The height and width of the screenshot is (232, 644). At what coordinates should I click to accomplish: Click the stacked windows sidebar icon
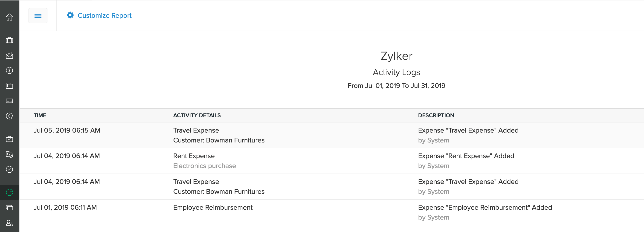tap(9, 208)
